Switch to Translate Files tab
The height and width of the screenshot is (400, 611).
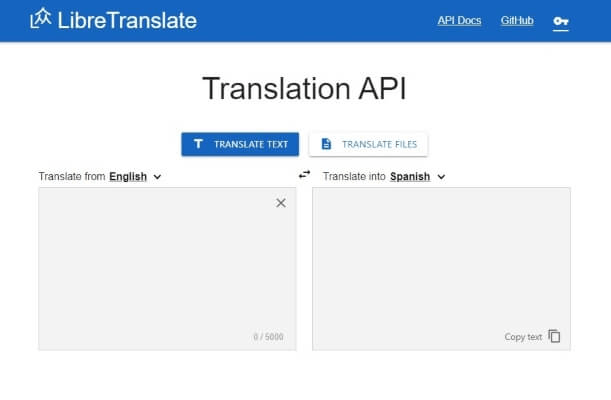click(x=368, y=144)
